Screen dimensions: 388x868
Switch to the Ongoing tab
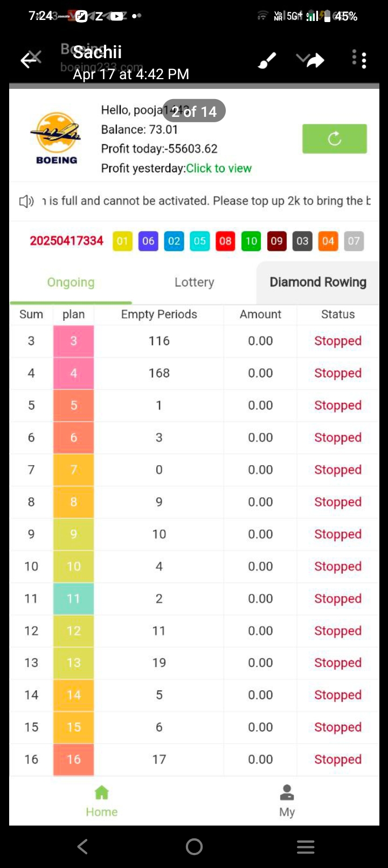coord(71,283)
